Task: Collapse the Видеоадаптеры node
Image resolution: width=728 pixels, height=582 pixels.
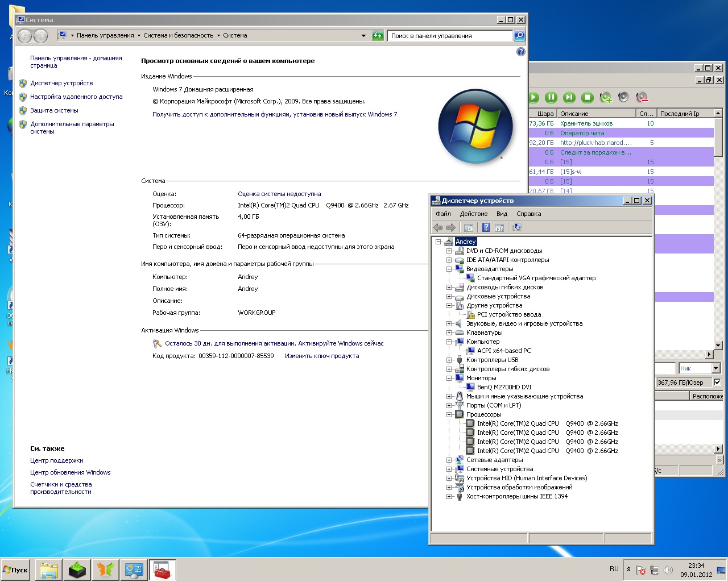Action: pyautogui.click(x=449, y=269)
